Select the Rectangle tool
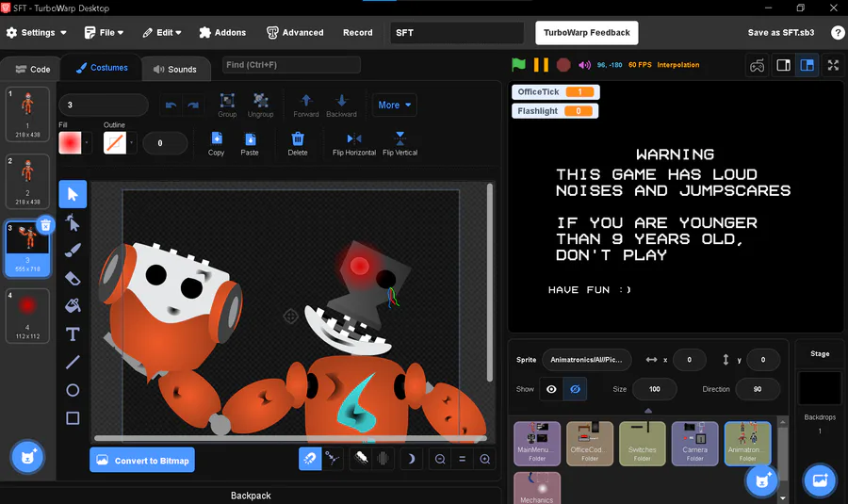The image size is (848, 504). (x=73, y=418)
